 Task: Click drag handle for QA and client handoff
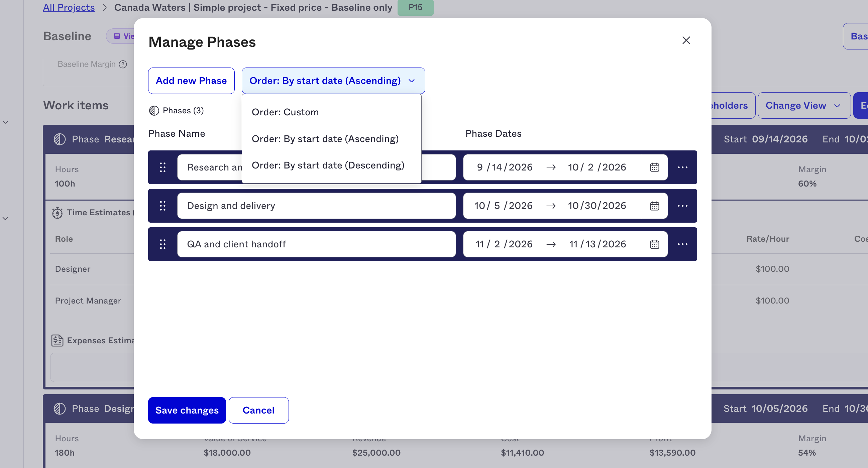coord(162,244)
